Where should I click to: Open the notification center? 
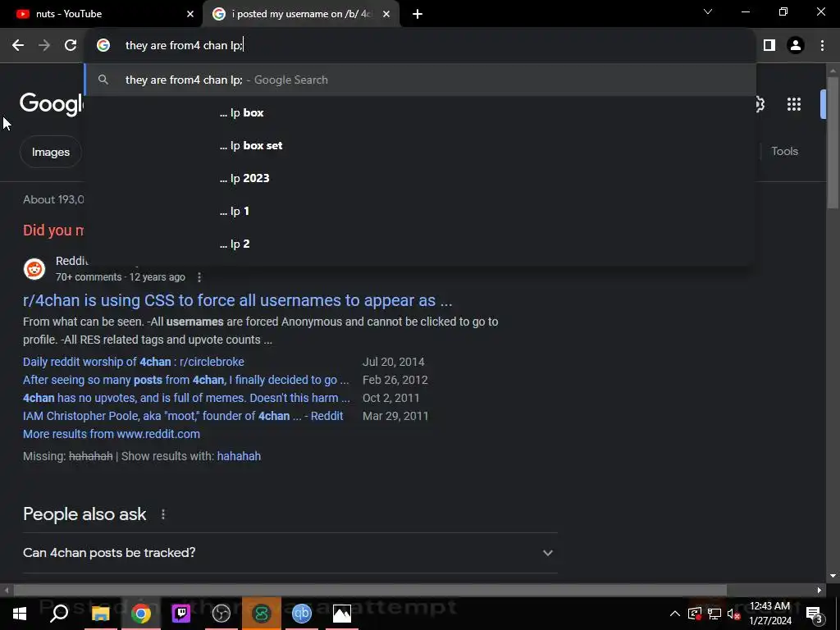[x=814, y=614]
